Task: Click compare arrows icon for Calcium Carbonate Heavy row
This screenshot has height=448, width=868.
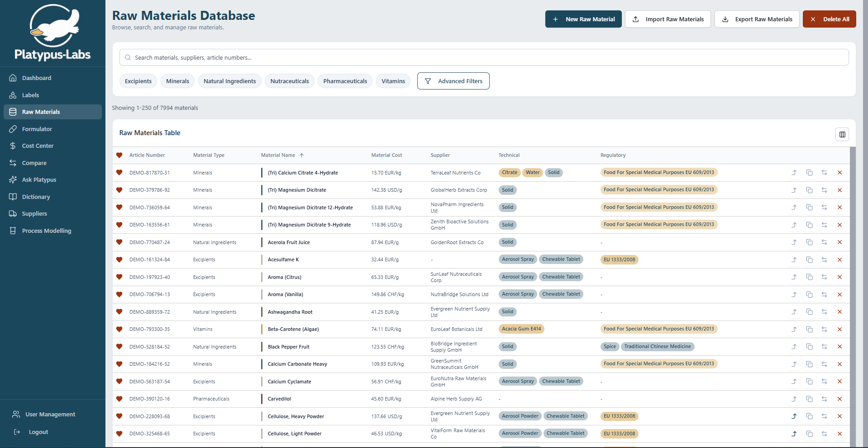Action: (x=824, y=364)
